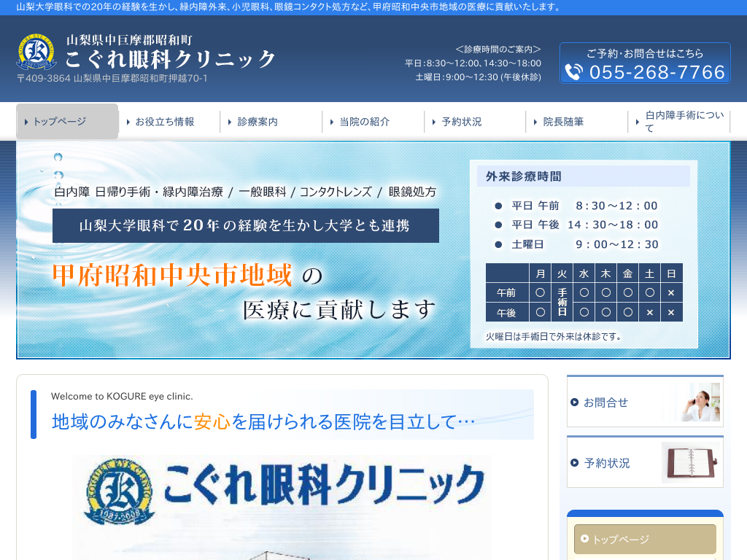Click the 外来診療時間 schedule table
The height and width of the screenshot is (560, 747).
pos(584,292)
